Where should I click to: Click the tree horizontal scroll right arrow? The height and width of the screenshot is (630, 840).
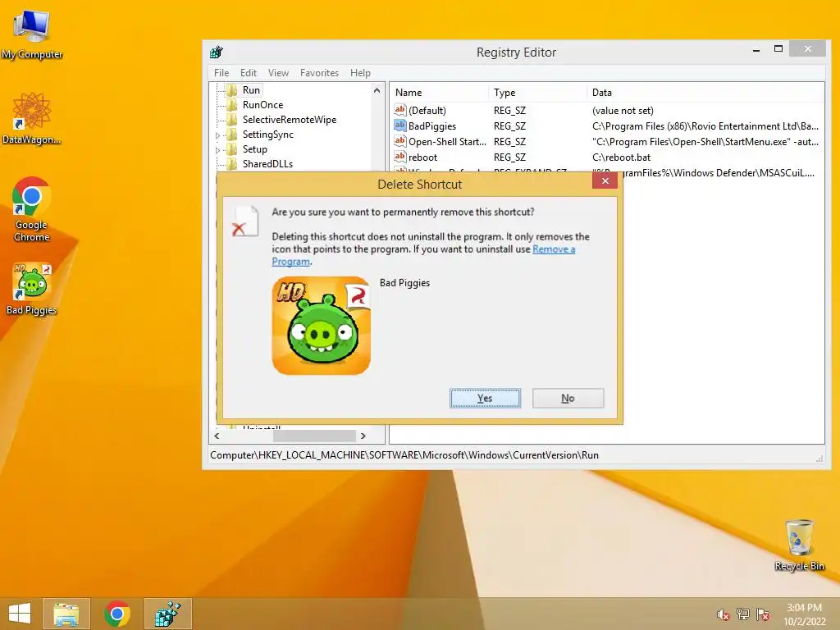pyautogui.click(x=363, y=436)
